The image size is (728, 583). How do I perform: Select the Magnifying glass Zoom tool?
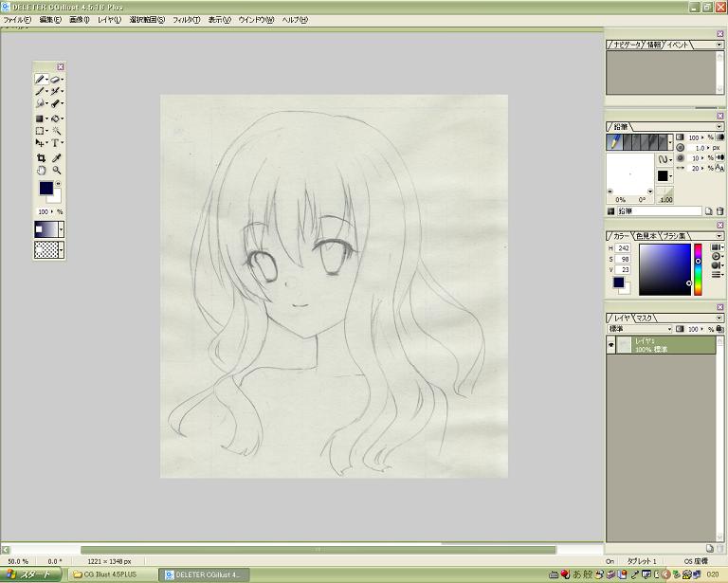tap(57, 171)
